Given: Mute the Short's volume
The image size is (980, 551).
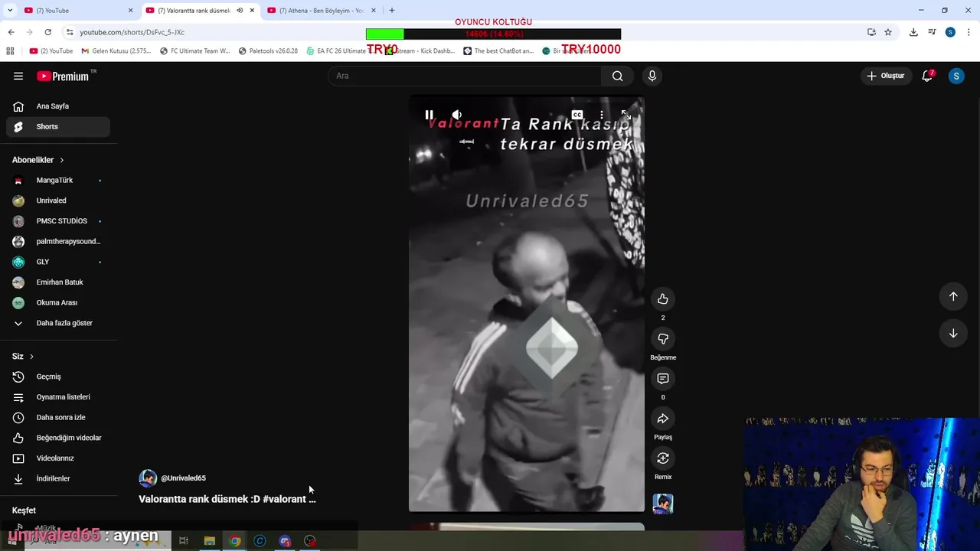Looking at the screenshot, I should coord(457,115).
